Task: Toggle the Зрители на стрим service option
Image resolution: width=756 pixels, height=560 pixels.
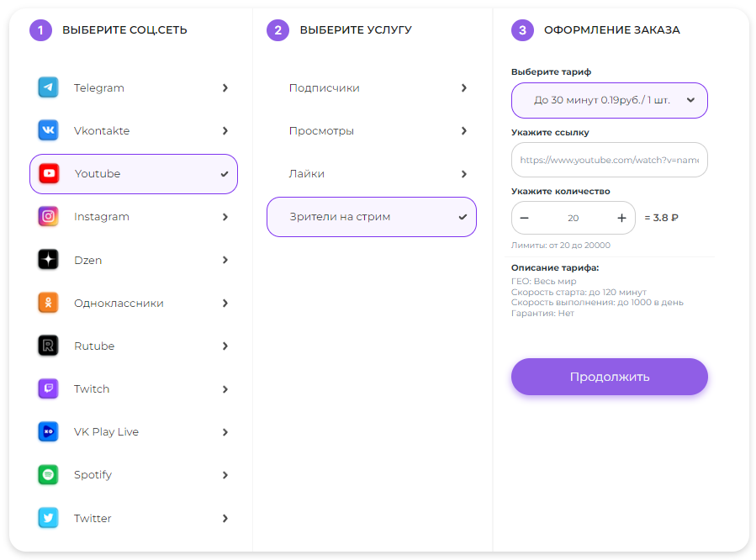Action: tap(371, 217)
